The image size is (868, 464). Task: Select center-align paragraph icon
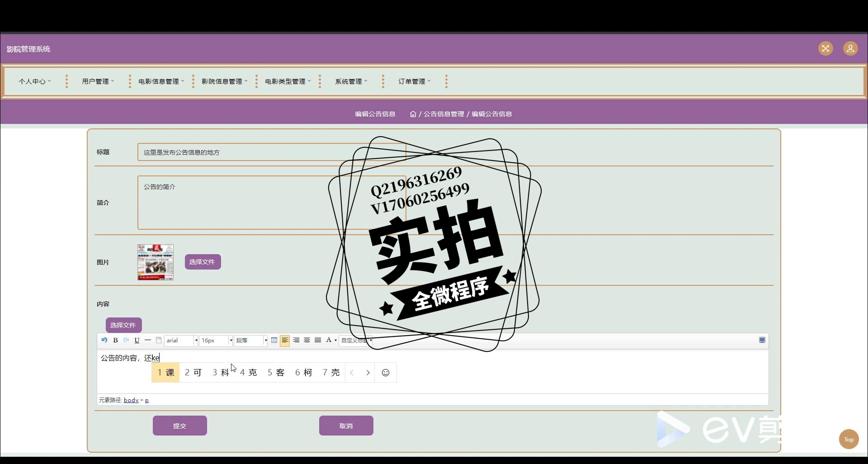coord(307,340)
